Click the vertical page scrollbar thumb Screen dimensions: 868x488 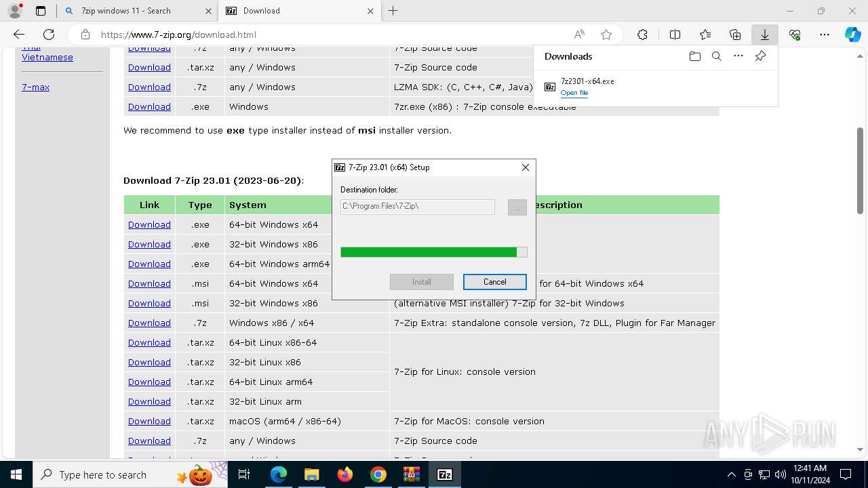coord(860,171)
